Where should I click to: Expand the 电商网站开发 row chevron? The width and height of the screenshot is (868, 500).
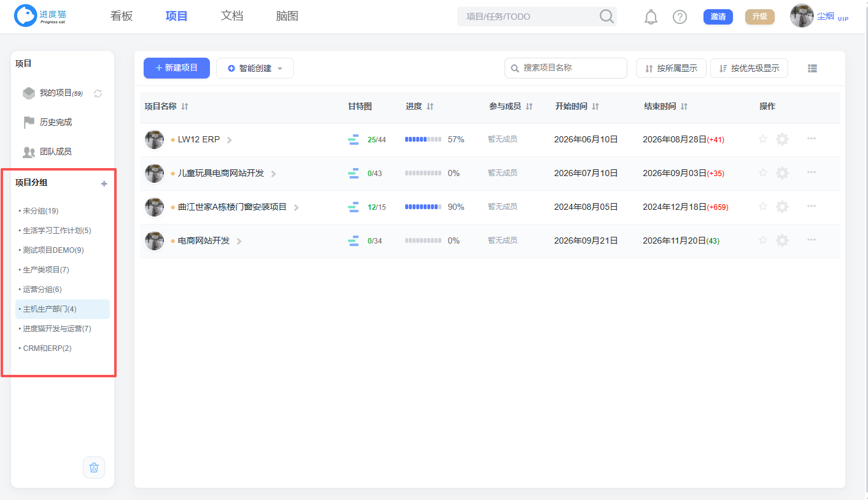coord(239,241)
